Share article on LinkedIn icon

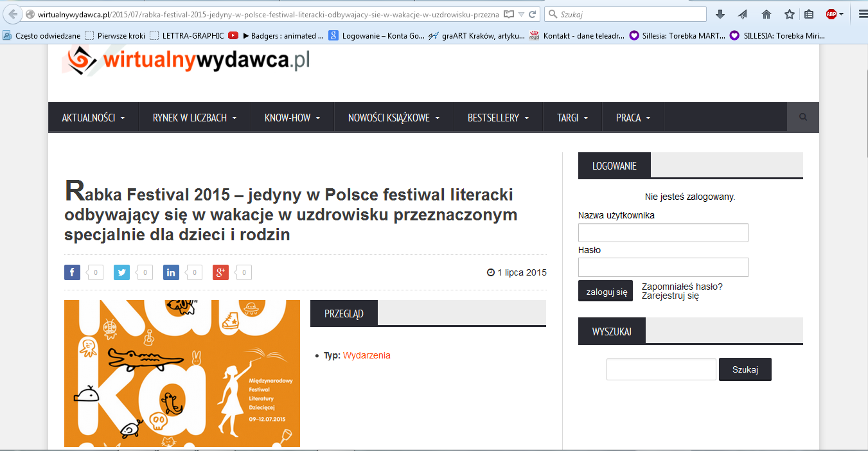[171, 272]
